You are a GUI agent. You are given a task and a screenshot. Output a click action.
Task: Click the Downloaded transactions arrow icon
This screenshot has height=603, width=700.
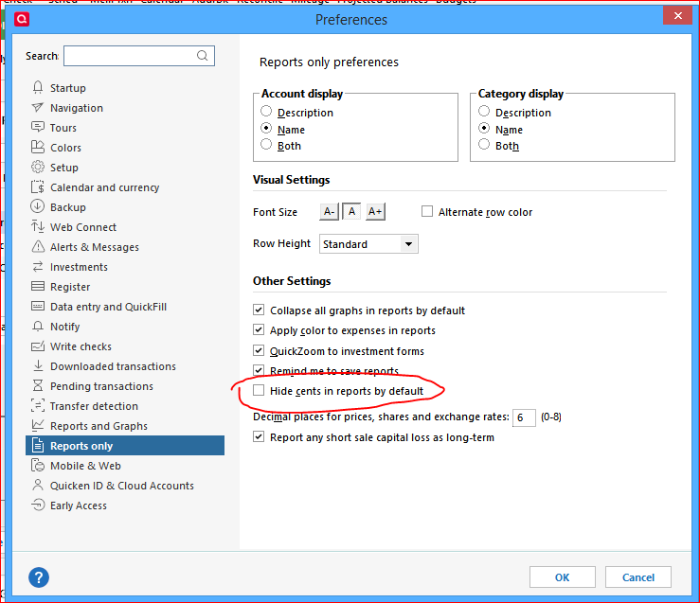(x=38, y=365)
